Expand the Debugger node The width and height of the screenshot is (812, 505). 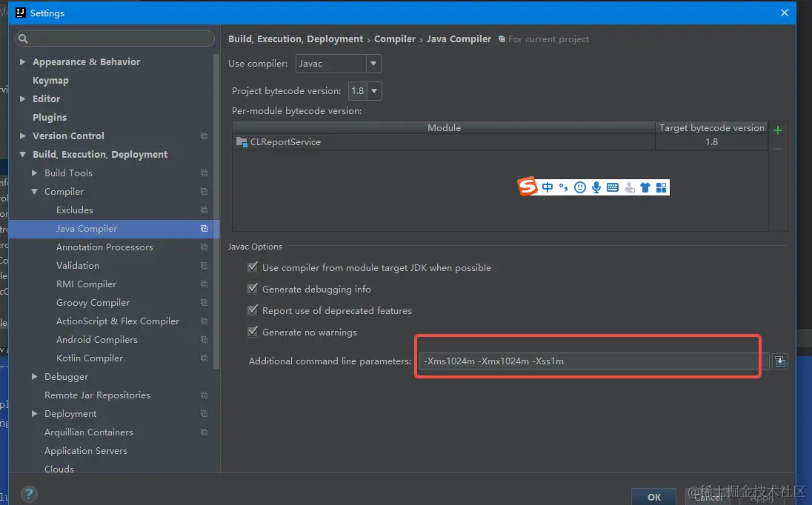point(34,377)
